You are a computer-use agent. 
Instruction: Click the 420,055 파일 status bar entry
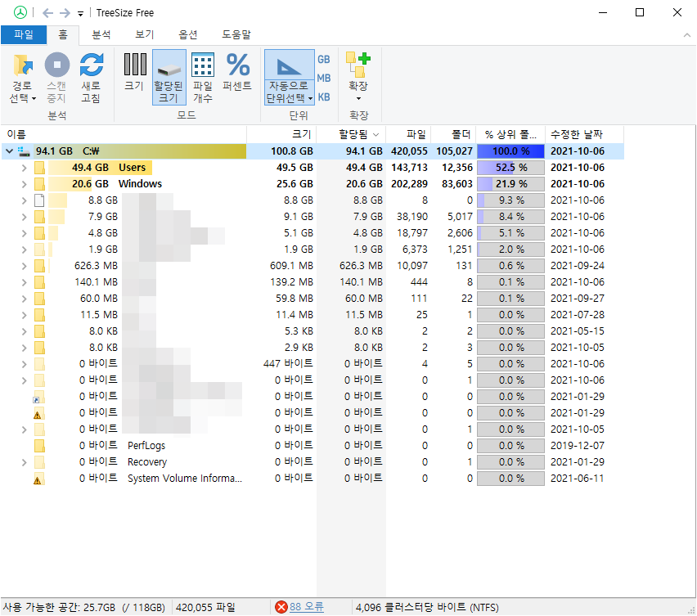click(205, 607)
